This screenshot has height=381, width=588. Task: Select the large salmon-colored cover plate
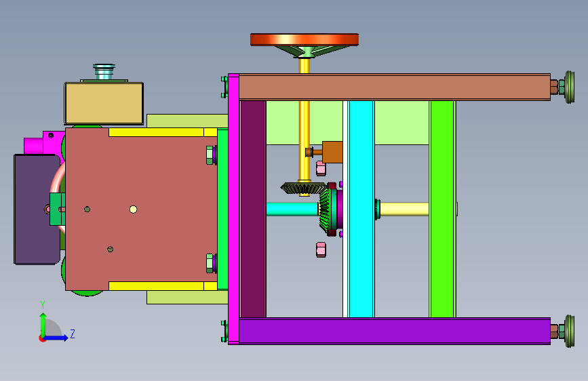tap(141, 209)
